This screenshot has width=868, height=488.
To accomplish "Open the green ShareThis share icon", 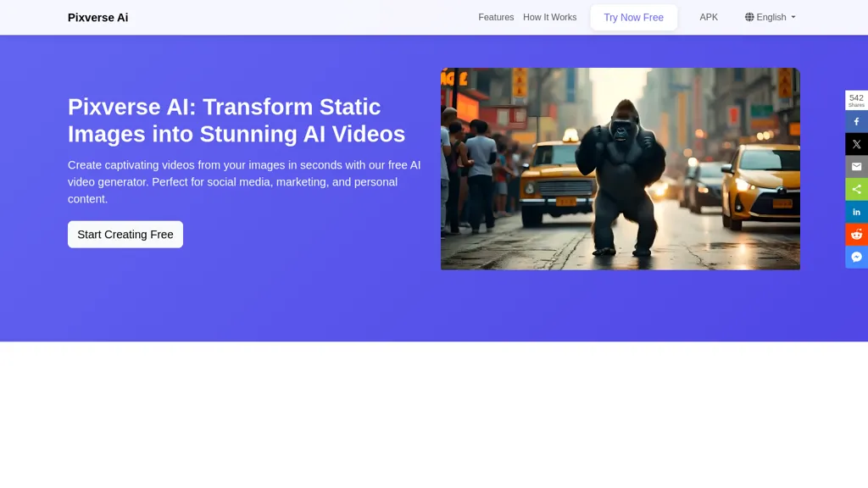I will click(856, 189).
